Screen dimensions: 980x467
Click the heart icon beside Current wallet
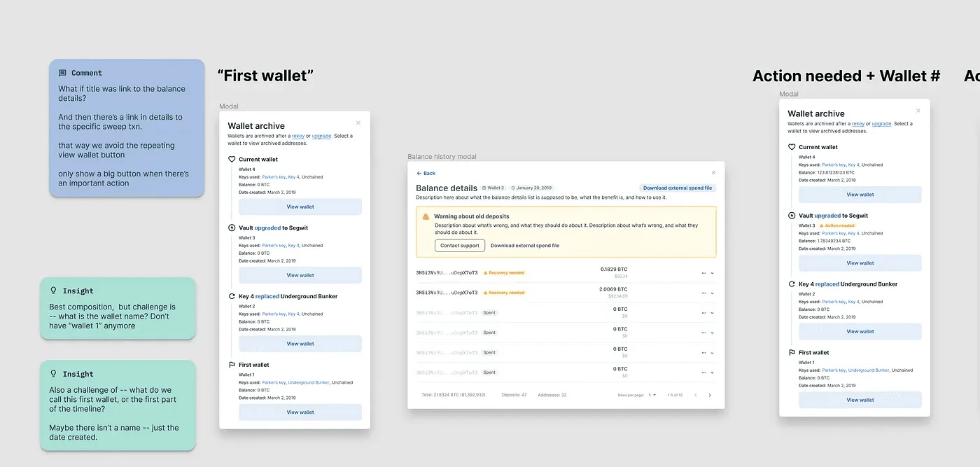(x=232, y=159)
